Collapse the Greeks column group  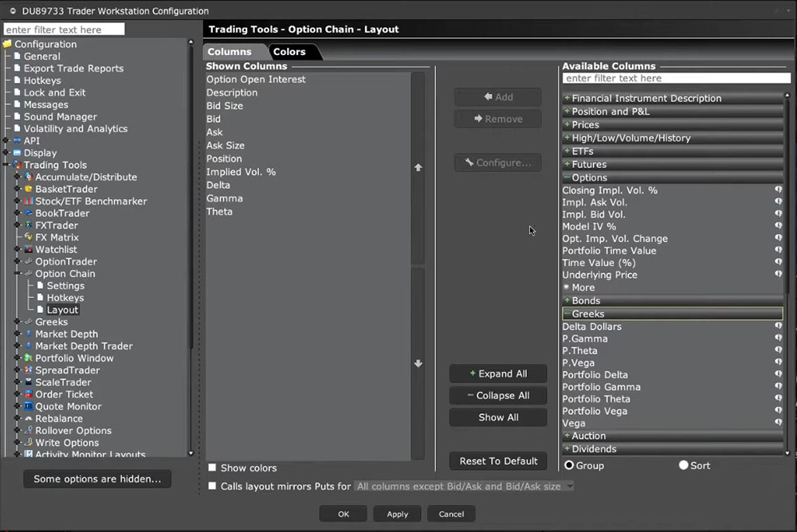coord(673,314)
